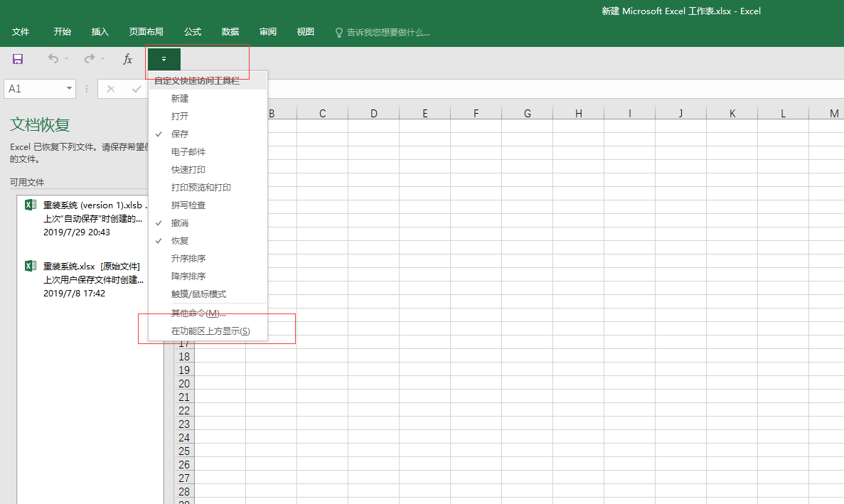Click the lightbulb Tell Me icon
844x504 pixels.
339,33
